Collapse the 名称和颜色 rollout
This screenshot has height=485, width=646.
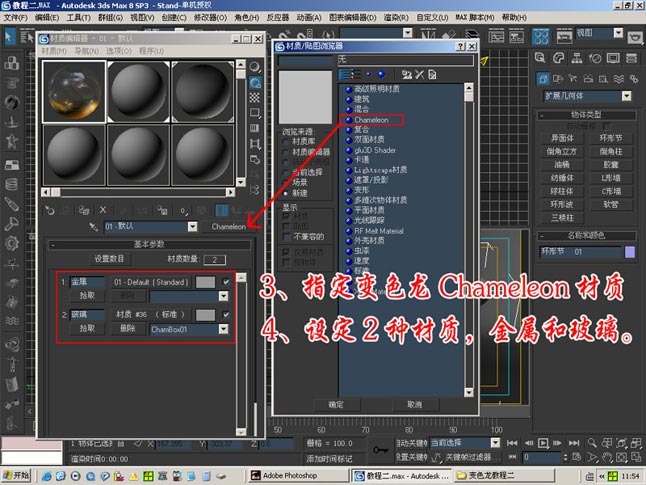point(586,236)
